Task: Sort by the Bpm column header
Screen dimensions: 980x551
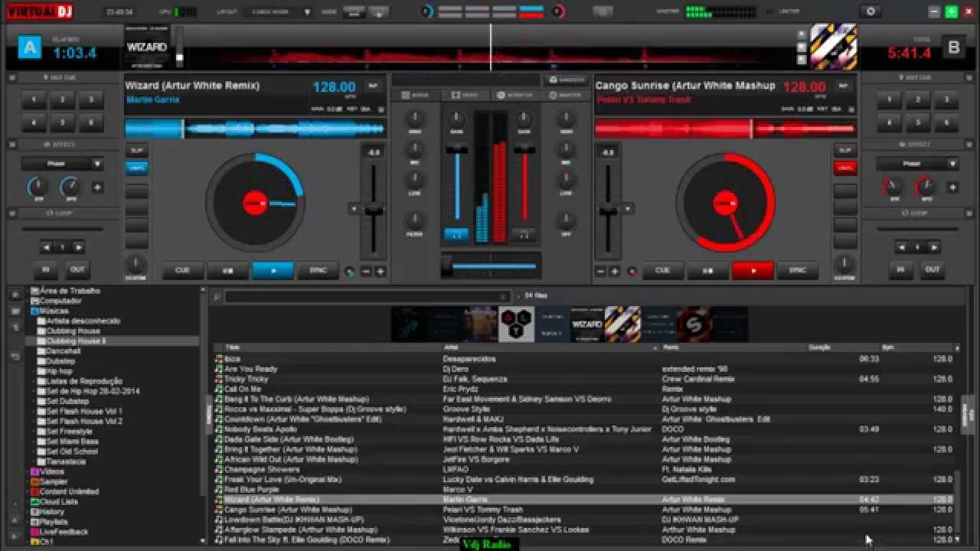Action: pos(917,347)
